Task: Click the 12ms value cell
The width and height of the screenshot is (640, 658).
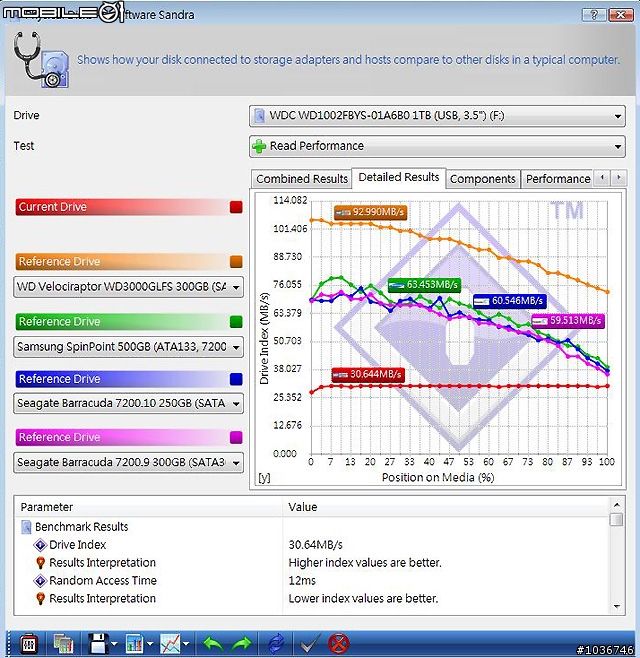Action: (302, 581)
